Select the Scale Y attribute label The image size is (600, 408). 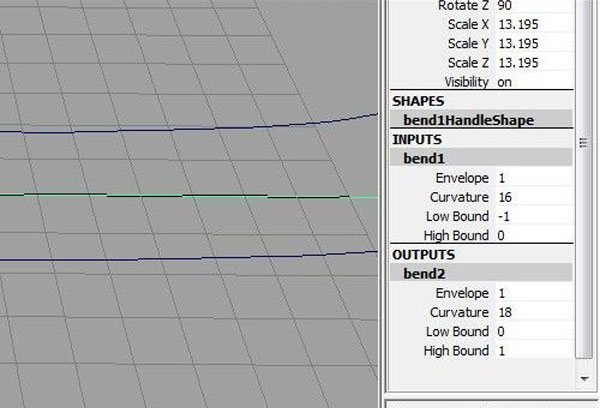(x=468, y=44)
